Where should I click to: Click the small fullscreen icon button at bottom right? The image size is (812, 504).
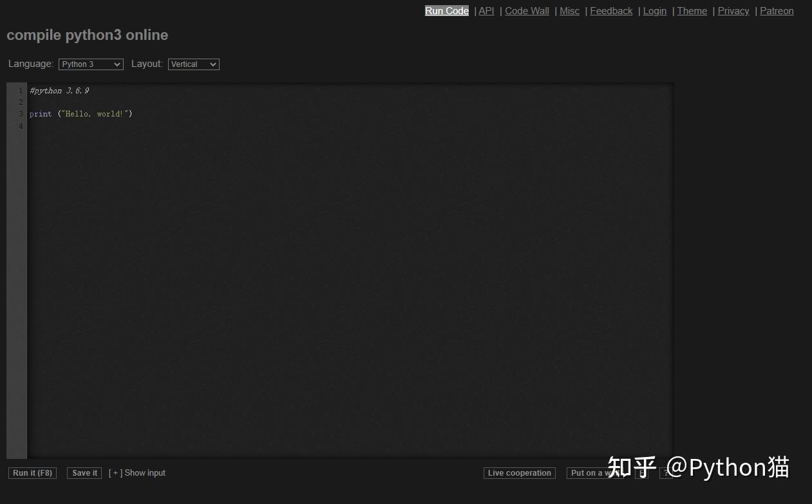point(642,473)
